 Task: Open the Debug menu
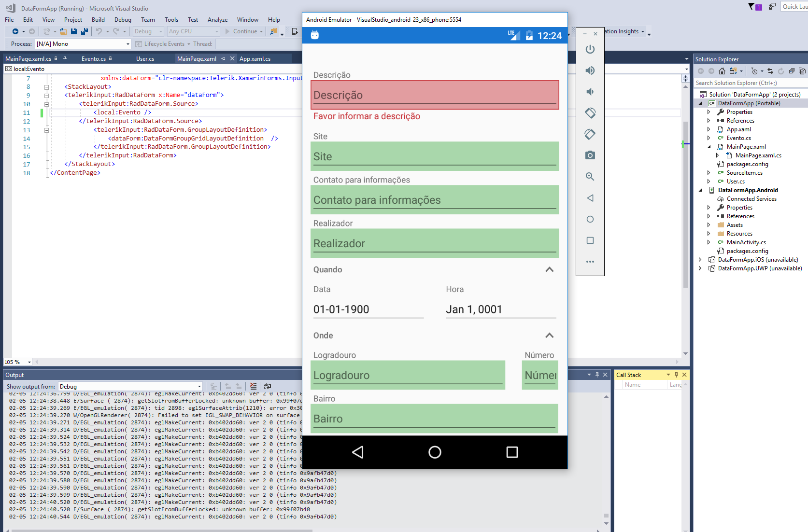(123, 20)
